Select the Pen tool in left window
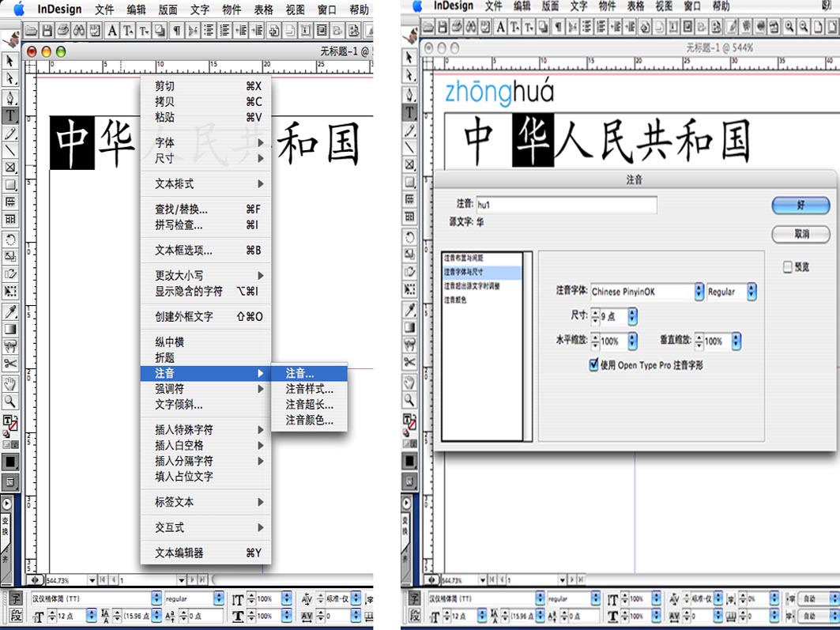The image size is (840, 630). click(x=10, y=97)
